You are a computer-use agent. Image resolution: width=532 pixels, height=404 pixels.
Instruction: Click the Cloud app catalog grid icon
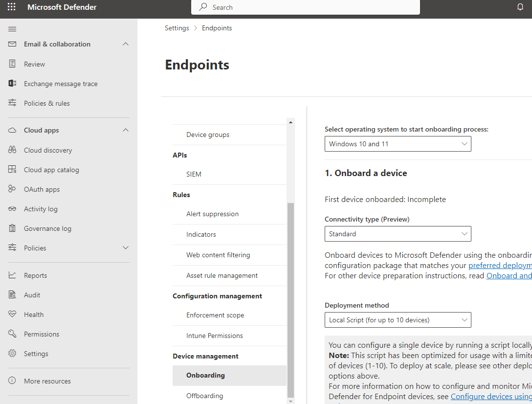coord(12,169)
